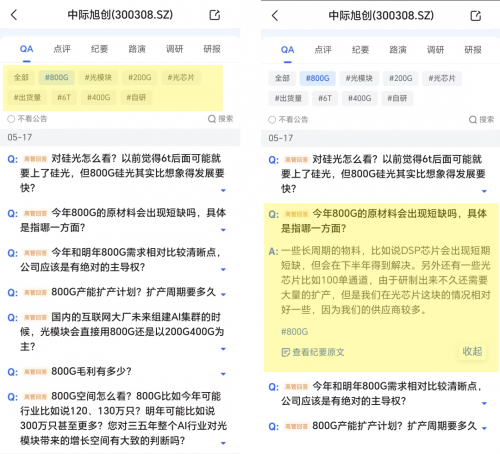Select #200G filter tag on left screen
500x454 pixels.
click(x=140, y=78)
